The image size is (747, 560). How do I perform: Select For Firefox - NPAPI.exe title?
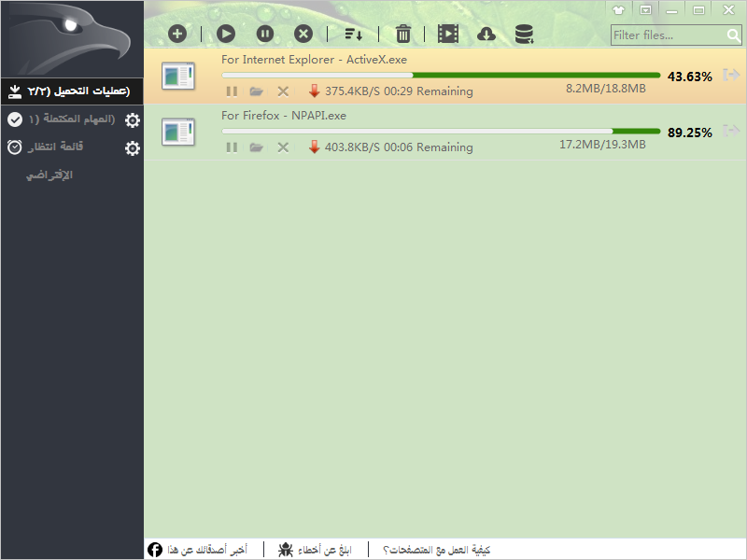point(284,116)
